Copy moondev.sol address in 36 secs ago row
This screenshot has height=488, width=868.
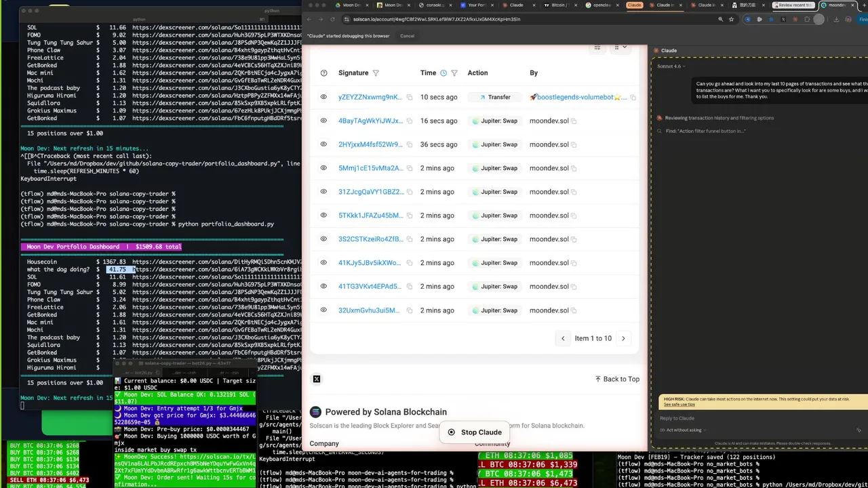tap(574, 145)
